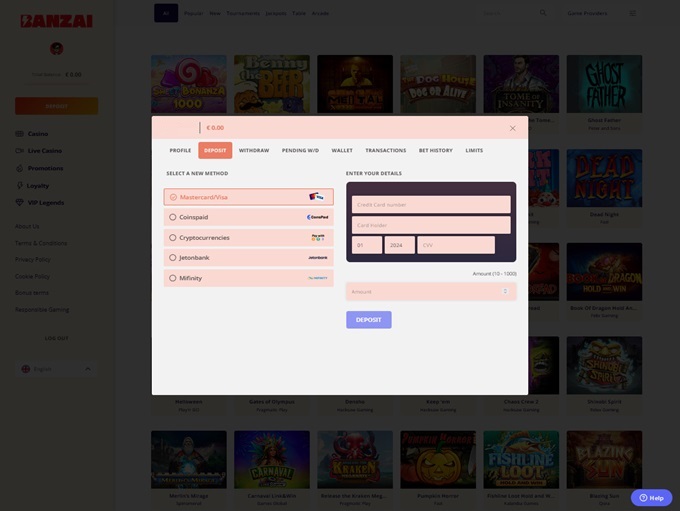Image resolution: width=680 pixels, height=511 pixels.
Task: Click the Credit Card number field
Action: coord(430,204)
